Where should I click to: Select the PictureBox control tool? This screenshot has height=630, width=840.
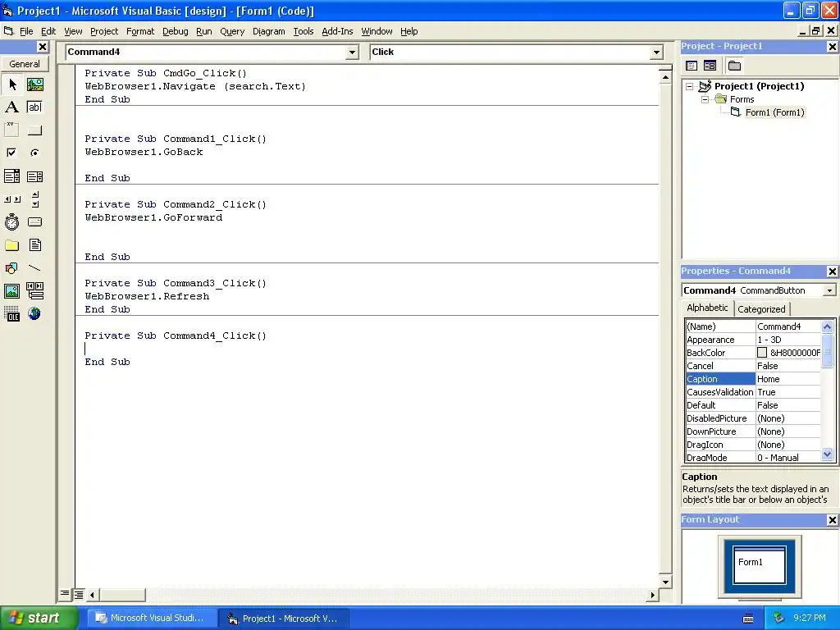point(34,84)
